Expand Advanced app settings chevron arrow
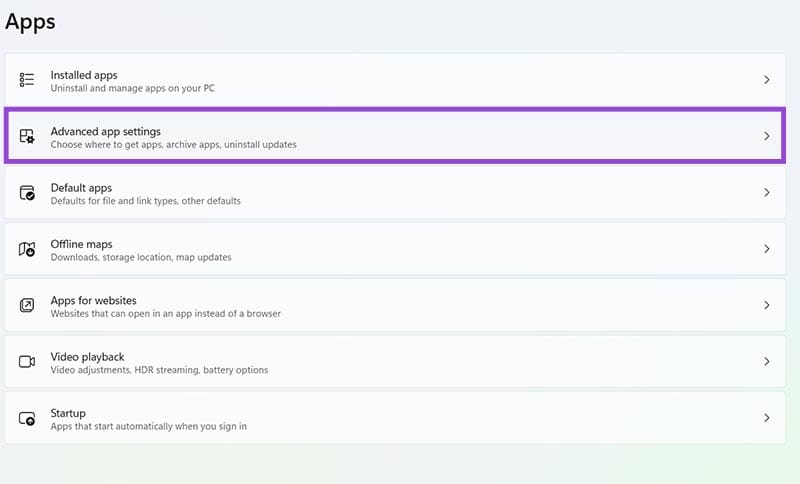 pos(766,136)
